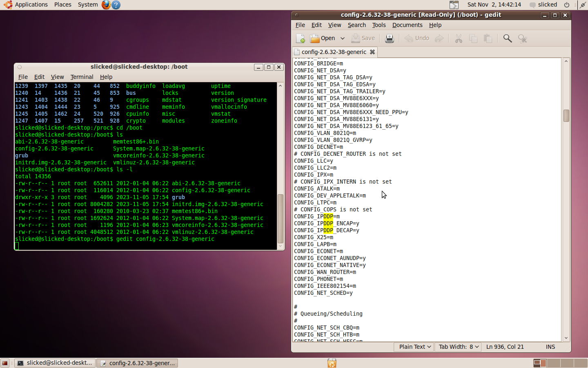
Task: Open the Plain Text syntax dropdown
Action: coord(415,347)
